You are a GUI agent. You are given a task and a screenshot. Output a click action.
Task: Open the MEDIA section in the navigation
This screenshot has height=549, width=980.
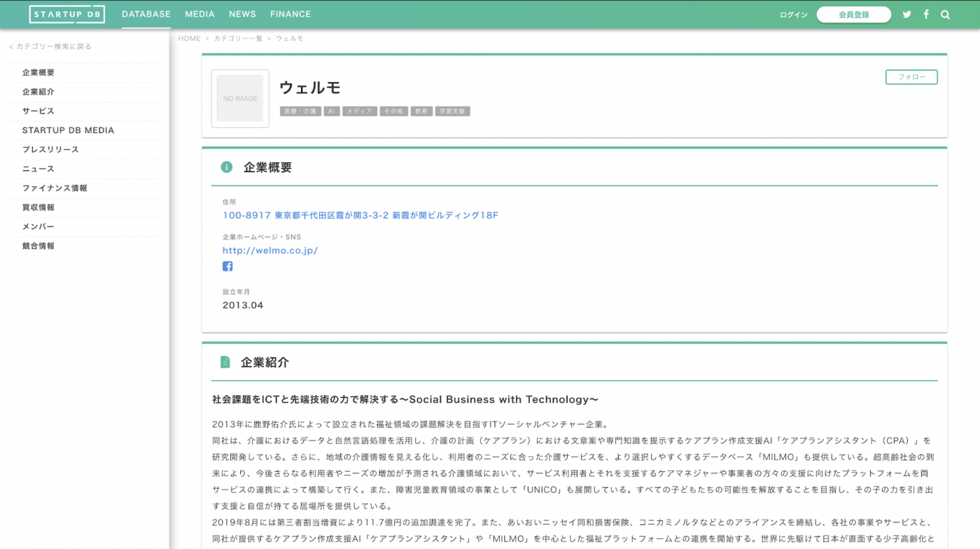(x=199, y=14)
